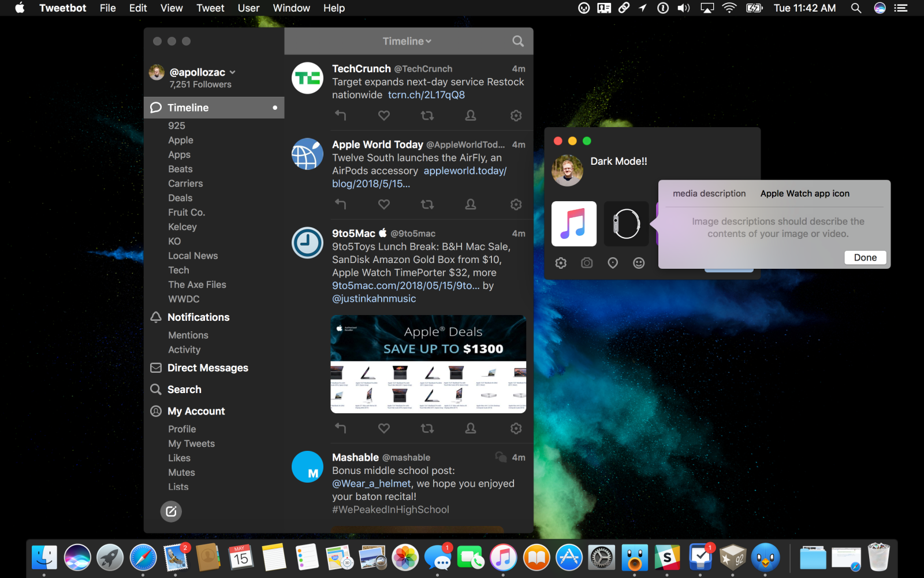This screenshot has height=578, width=924.
Task: Add location pin to the draft tweet
Action: click(x=613, y=263)
